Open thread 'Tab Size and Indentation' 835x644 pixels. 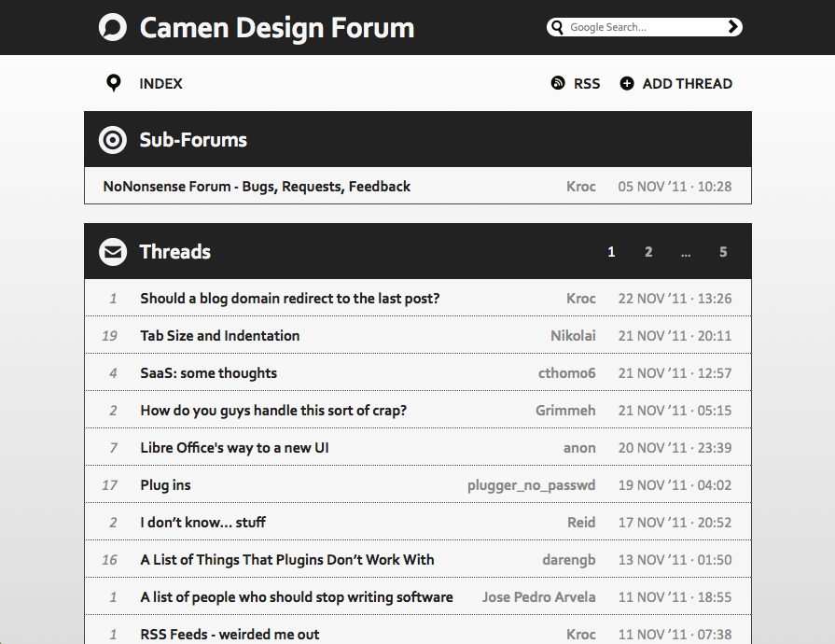coord(220,336)
